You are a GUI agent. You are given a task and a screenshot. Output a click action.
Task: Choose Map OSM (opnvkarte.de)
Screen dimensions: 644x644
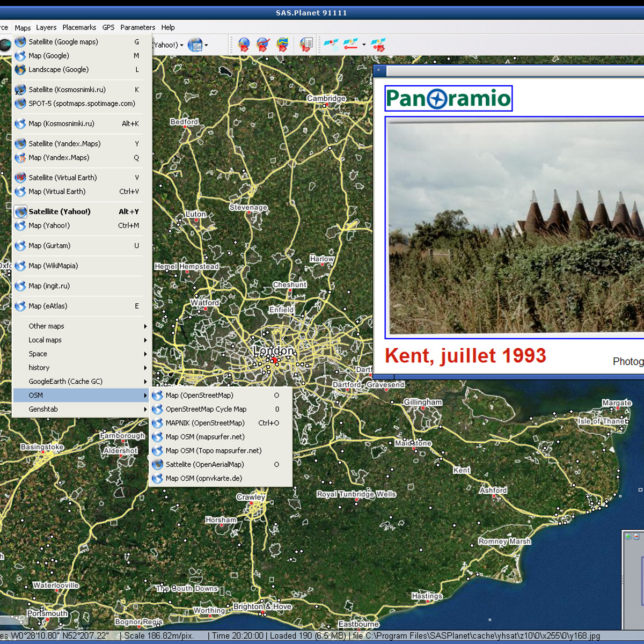(221, 479)
